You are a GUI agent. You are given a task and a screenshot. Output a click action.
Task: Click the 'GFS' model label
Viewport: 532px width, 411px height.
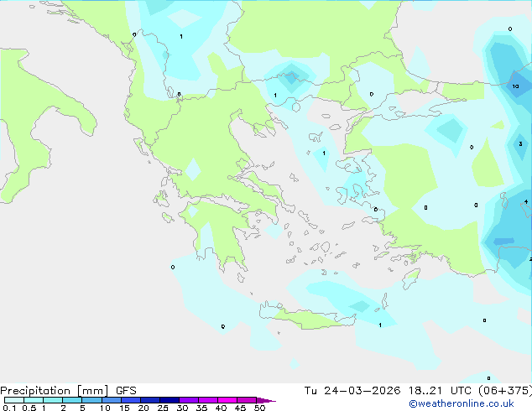[x=126, y=391]
